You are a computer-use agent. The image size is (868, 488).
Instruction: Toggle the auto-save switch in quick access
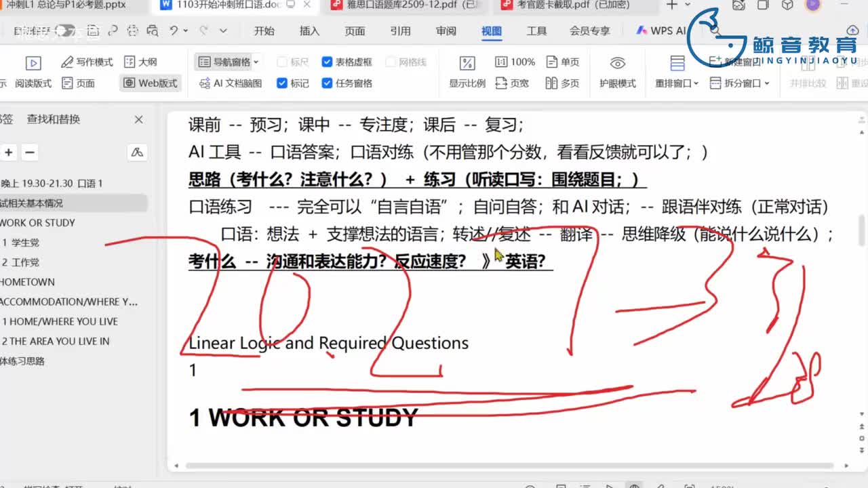pos(65,30)
